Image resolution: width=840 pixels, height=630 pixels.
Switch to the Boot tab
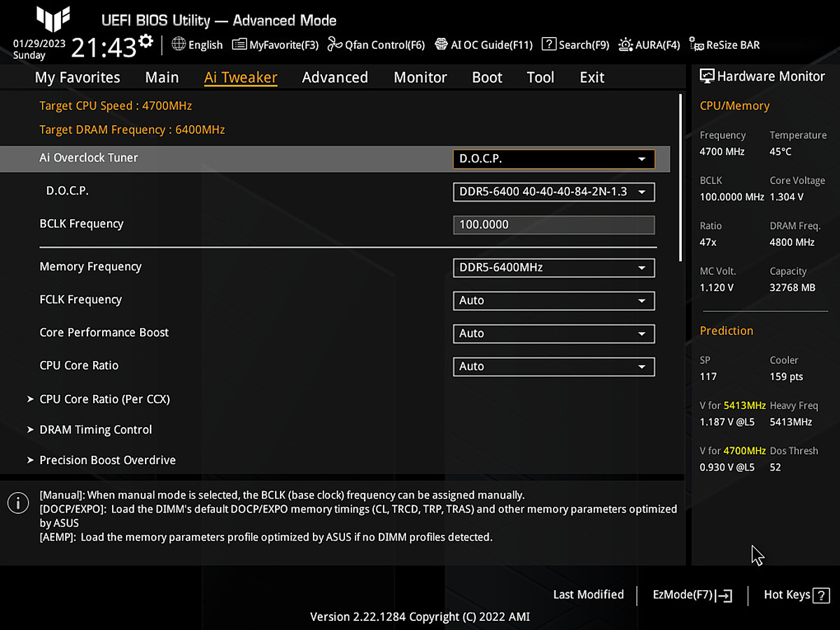487,78
